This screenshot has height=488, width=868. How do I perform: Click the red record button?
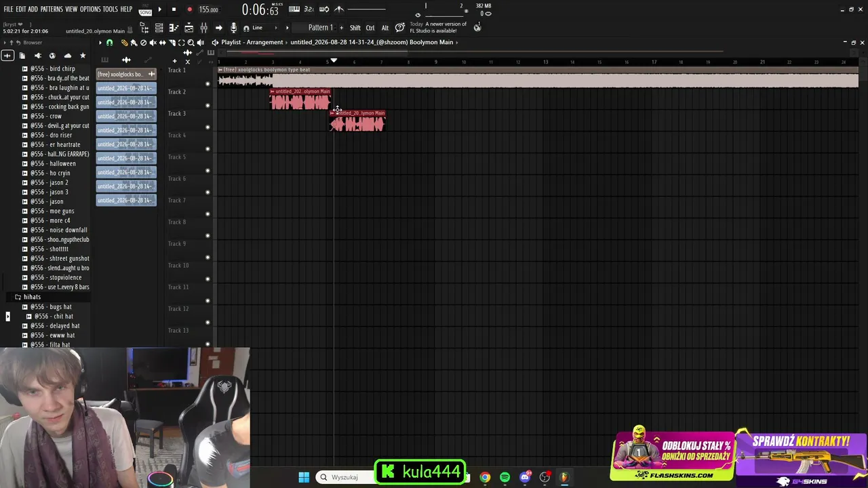pyautogui.click(x=189, y=9)
